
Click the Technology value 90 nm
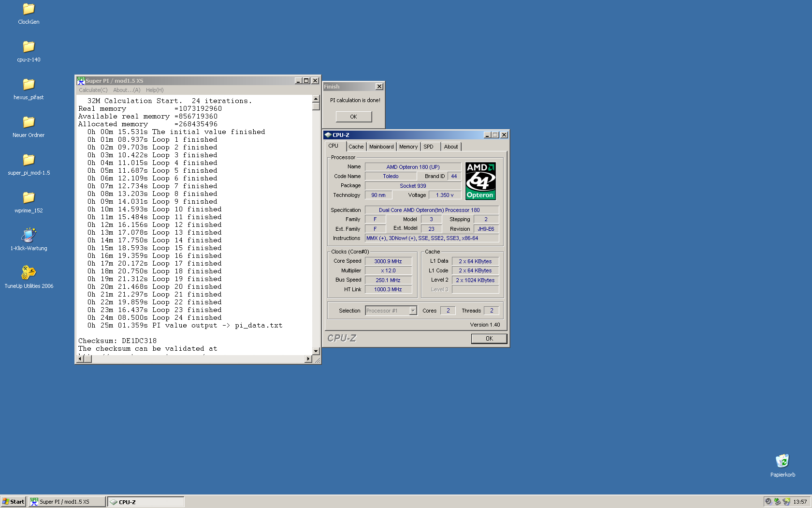pyautogui.click(x=378, y=195)
